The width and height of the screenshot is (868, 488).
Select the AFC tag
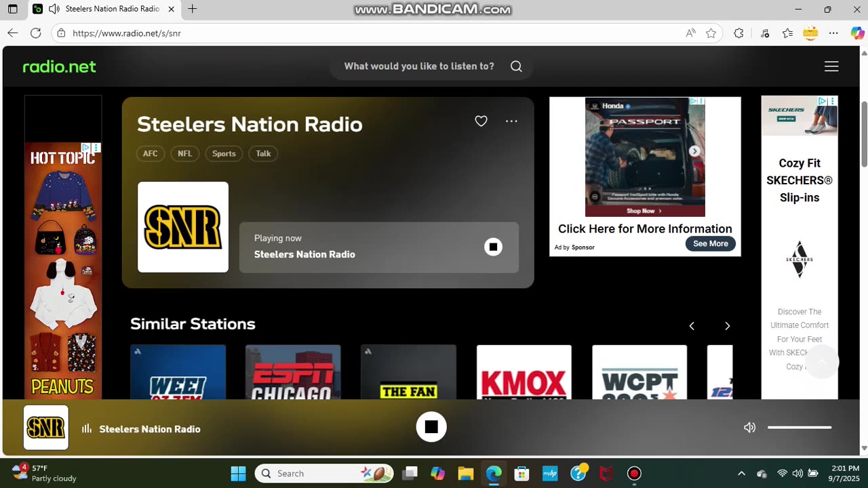pos(151,154)
